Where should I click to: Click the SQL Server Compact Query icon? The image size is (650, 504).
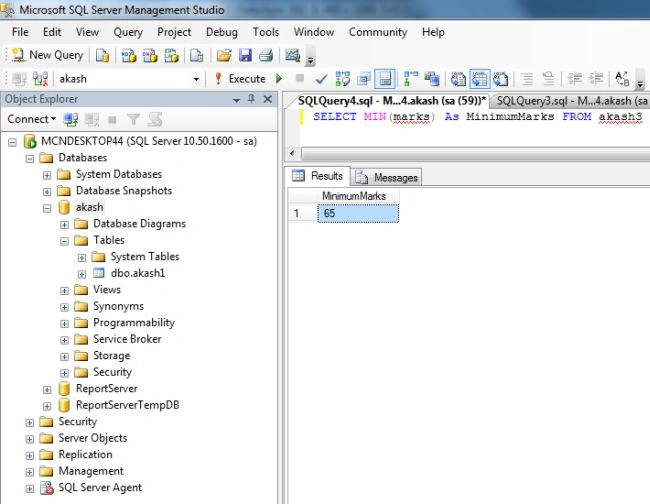pyautogui.click(x=196, y=55)
